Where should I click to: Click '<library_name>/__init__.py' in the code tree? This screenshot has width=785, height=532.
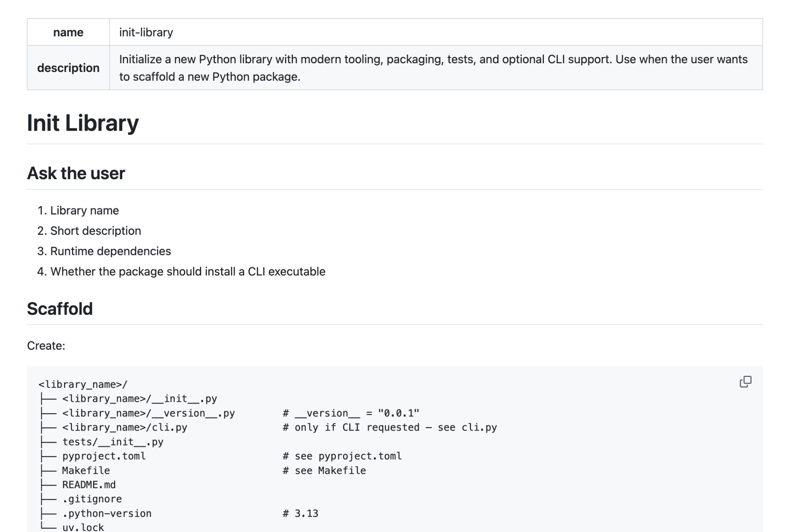click(x=140, y=399)
